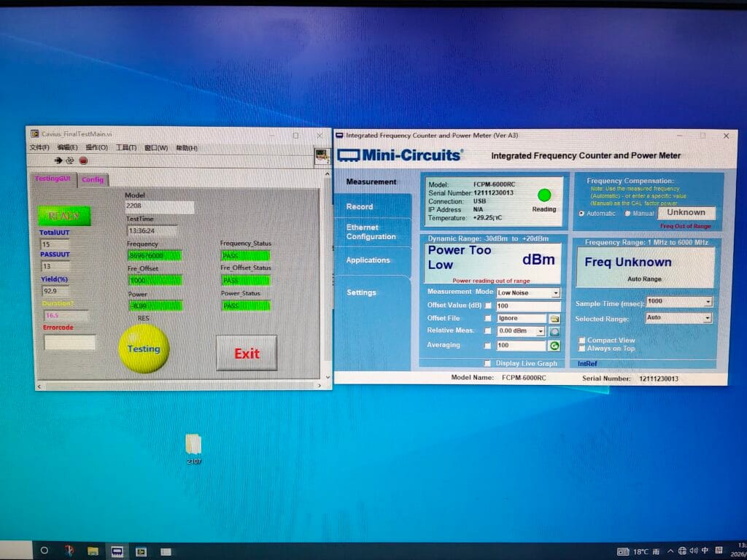This screenshot has height=560, width=747.
Task: Open the Applications section in sidebar
Action: pos(368,260)
